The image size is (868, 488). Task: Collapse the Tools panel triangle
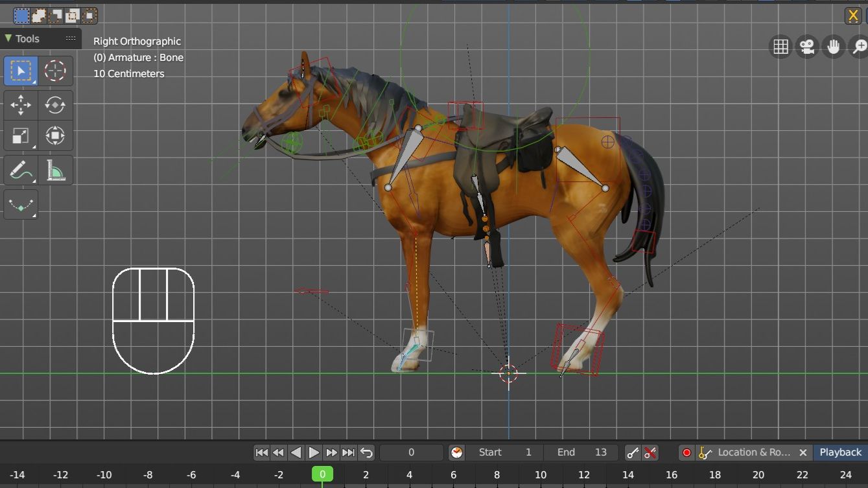(x=8, y=39)
